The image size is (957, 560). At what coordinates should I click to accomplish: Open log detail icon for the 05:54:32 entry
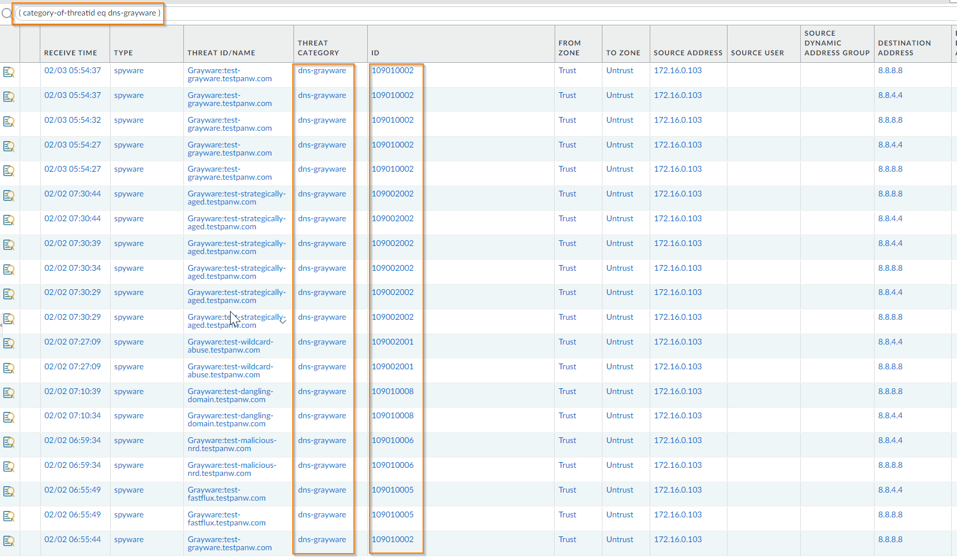[9, 122]
